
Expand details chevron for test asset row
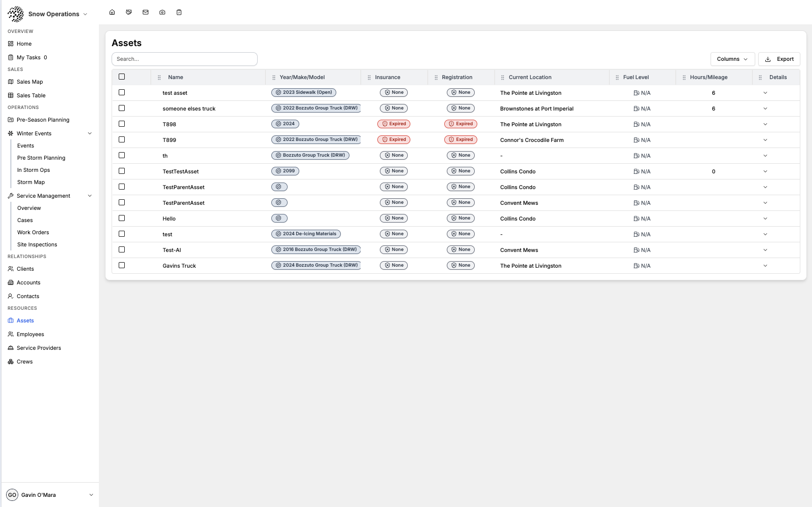pyautogui.click(x=765, y=93)
